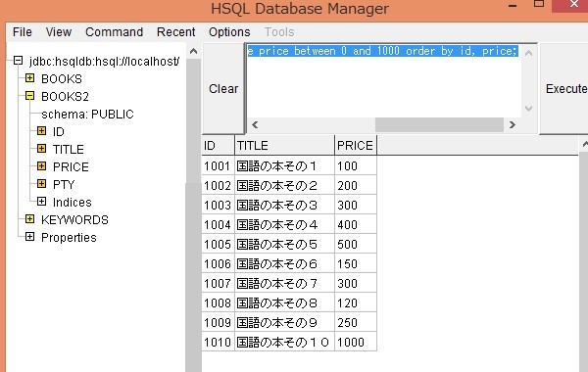Screen dimensions: 588x372
Task: Expand the TITLE column node
Action: click(x=41, y=149)
